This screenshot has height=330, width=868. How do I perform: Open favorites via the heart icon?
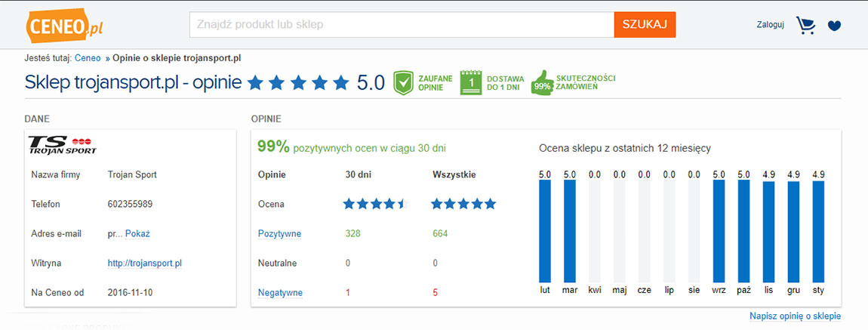[834, 26]
